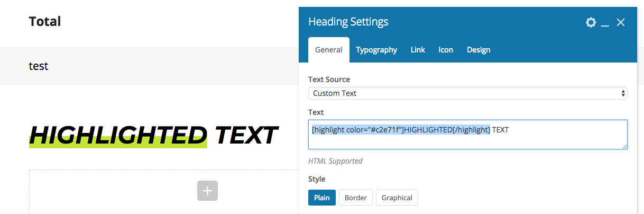Select the HIGHLIGHTED TEXT heading on page
This screenshot has width=644, height=214.
153,136
